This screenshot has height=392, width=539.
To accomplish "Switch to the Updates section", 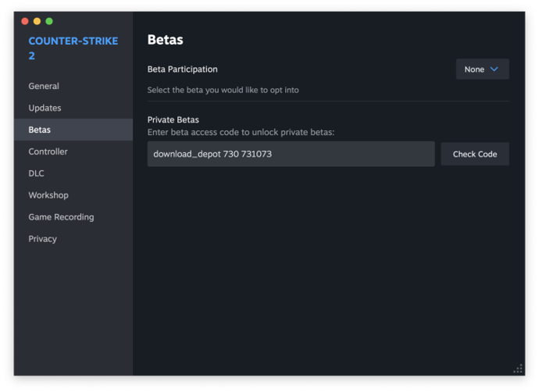I will pyautogui.click(x=45, y=108).
